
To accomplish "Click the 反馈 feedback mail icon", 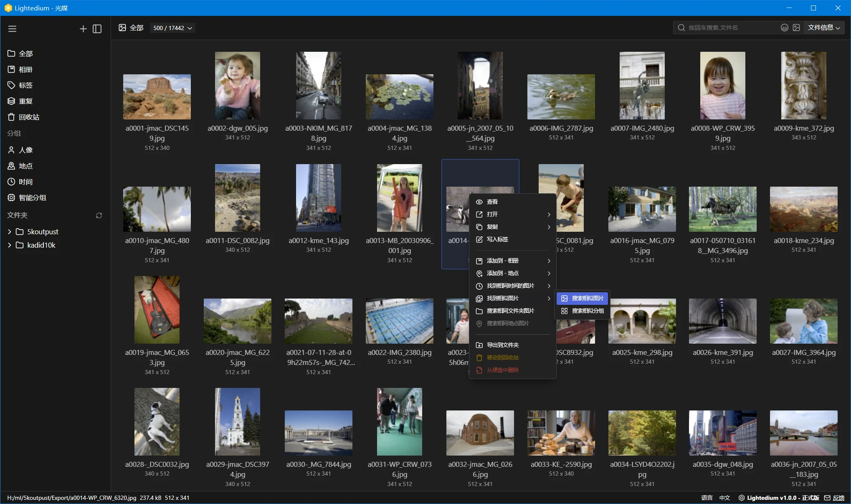I will point(827,498).
